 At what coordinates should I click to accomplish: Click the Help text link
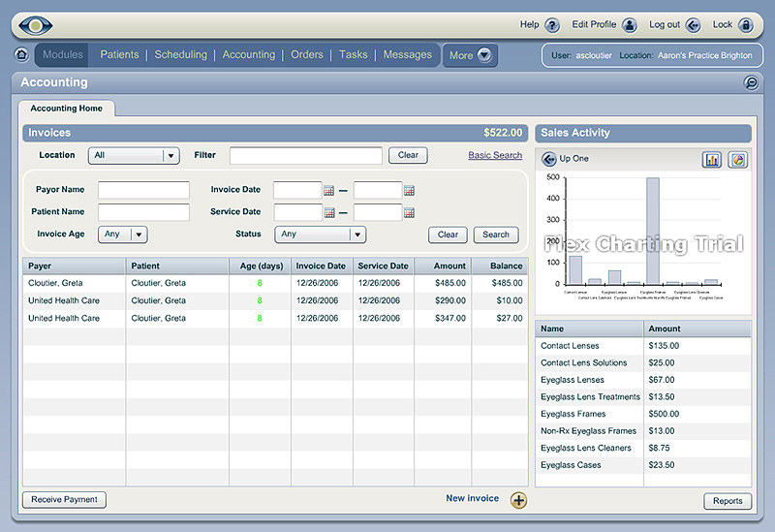(x=529, y=24)
